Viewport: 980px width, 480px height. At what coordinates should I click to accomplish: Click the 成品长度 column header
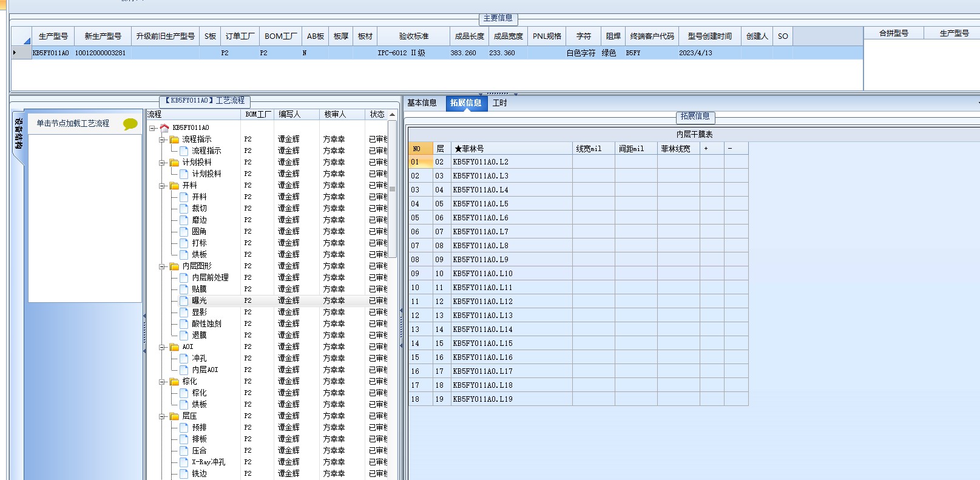click(x=470, y=36)
